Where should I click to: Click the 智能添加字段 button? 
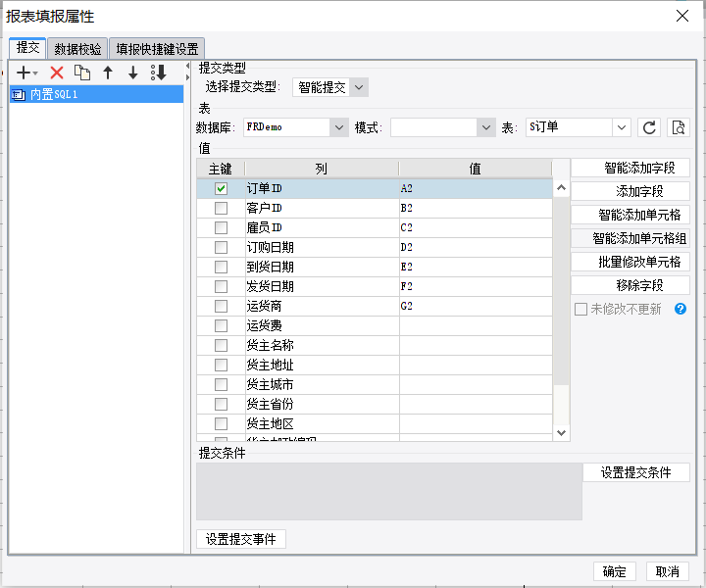pos(630,168)
